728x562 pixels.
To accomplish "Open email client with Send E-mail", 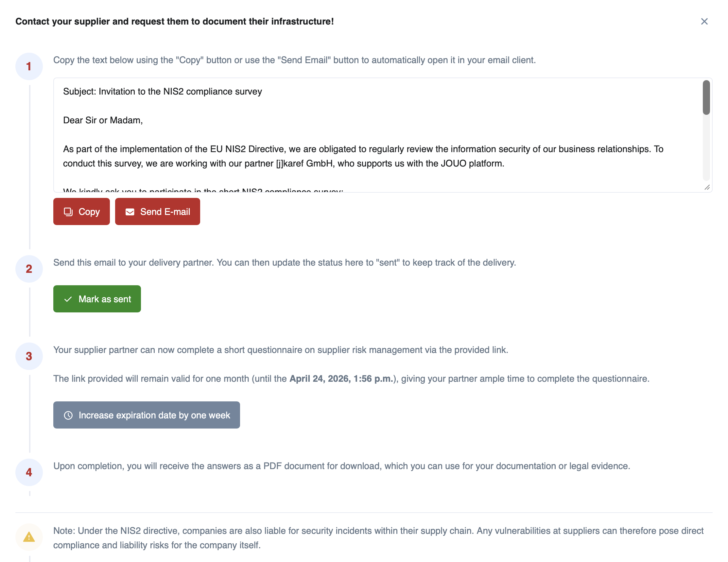I will coord(157,212).
